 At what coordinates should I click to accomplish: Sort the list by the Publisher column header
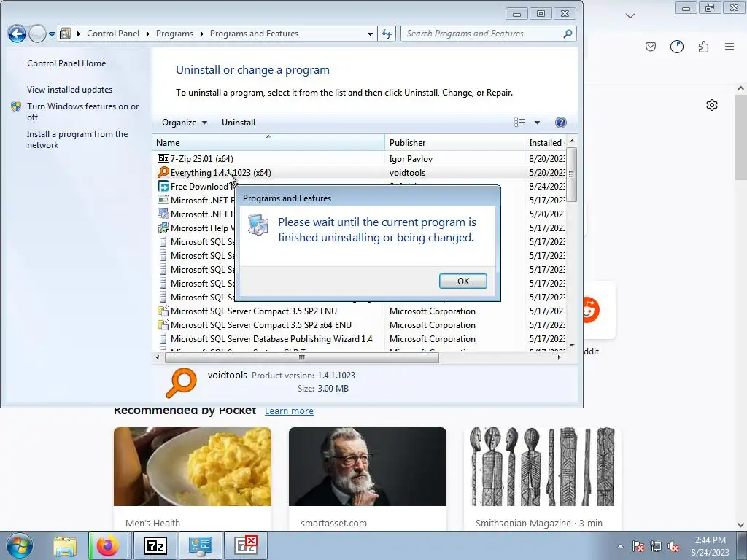click(x=454, y=142)
